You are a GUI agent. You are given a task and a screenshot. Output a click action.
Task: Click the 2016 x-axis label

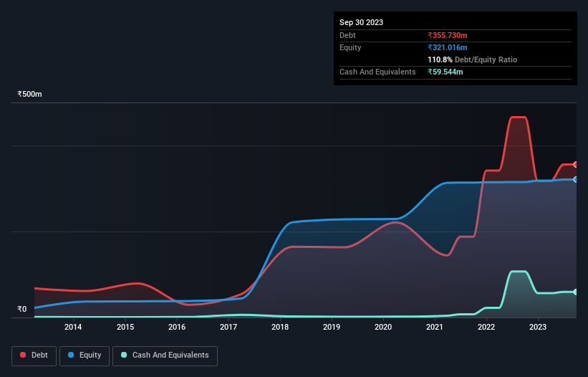point(177,327)
